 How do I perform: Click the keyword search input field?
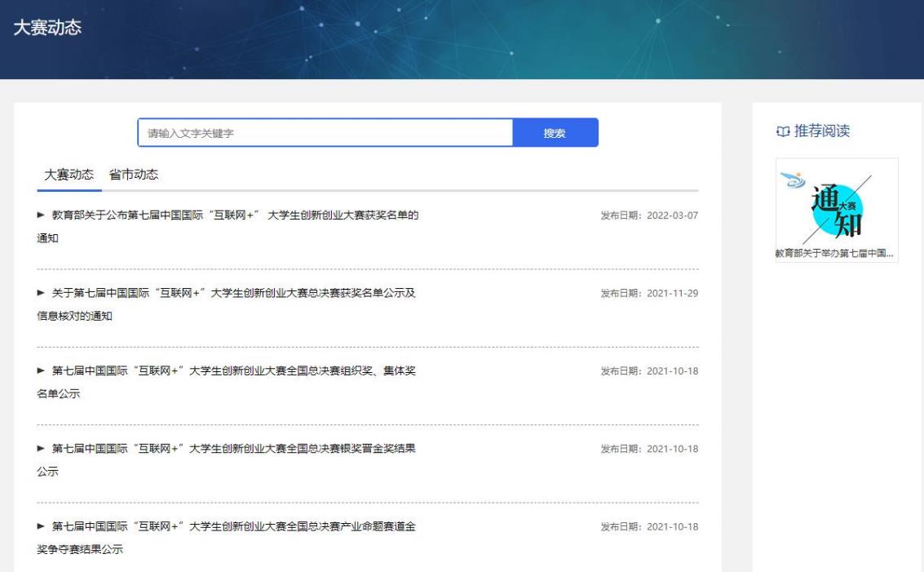point(325,133)
